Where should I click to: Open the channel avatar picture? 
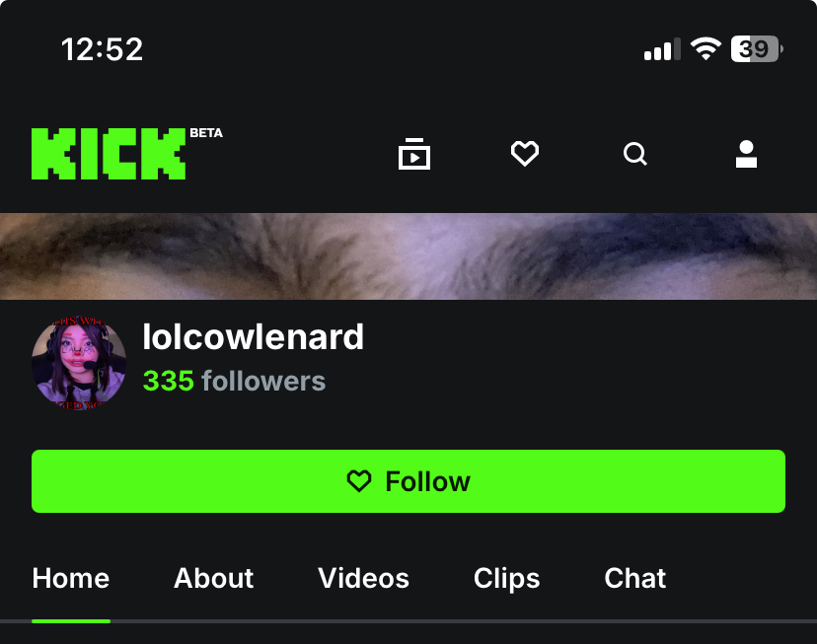tap(79, 362)
